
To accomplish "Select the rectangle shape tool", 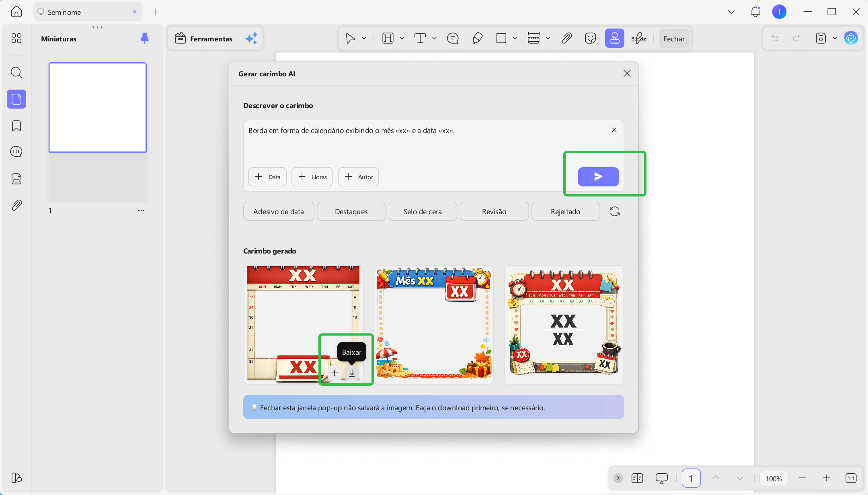I will tap(501, 39).
